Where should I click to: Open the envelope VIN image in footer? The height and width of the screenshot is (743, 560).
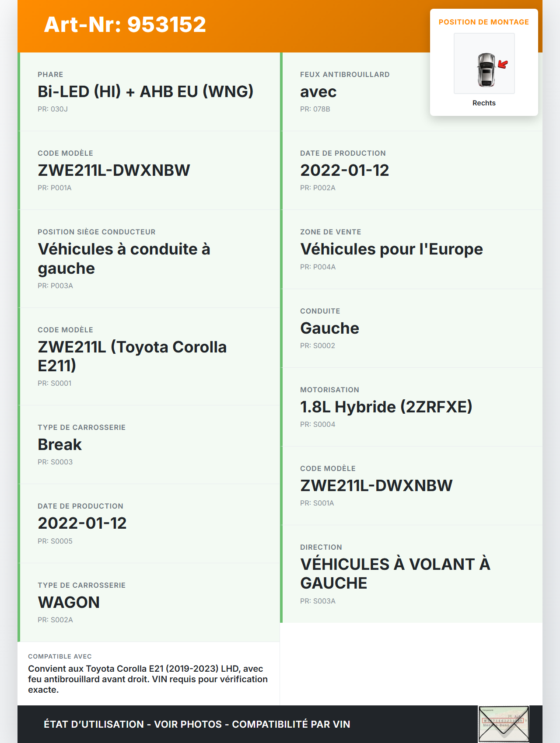(x=504, y=724)
